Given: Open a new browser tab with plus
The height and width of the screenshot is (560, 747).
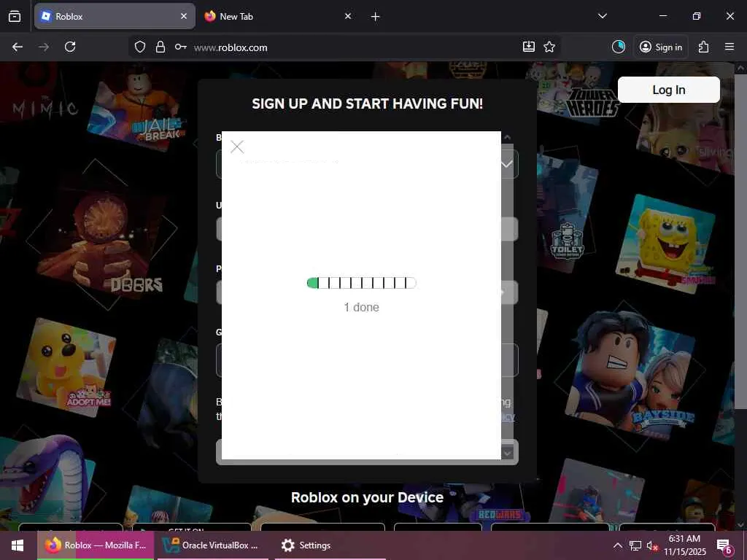Looking at the screenshot, I should coord(376,17).
